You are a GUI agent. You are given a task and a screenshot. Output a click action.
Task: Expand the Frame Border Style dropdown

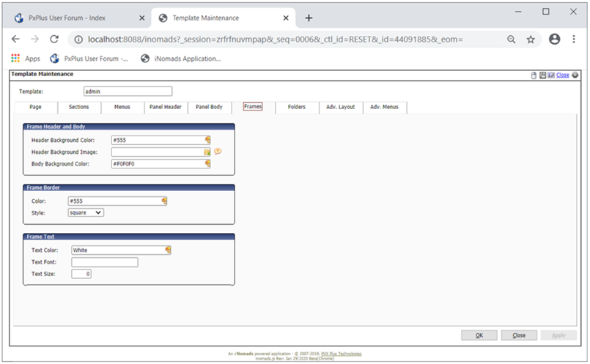tap(86, 212)
